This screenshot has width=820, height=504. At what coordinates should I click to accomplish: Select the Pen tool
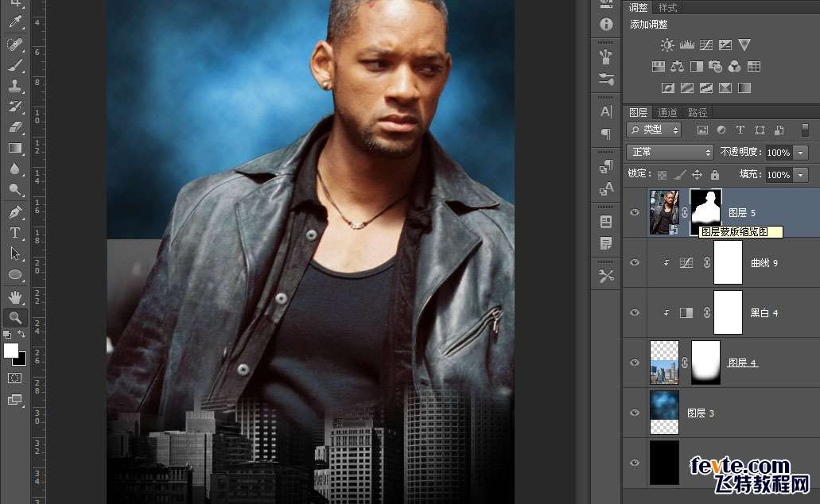(x=15, y=212)
